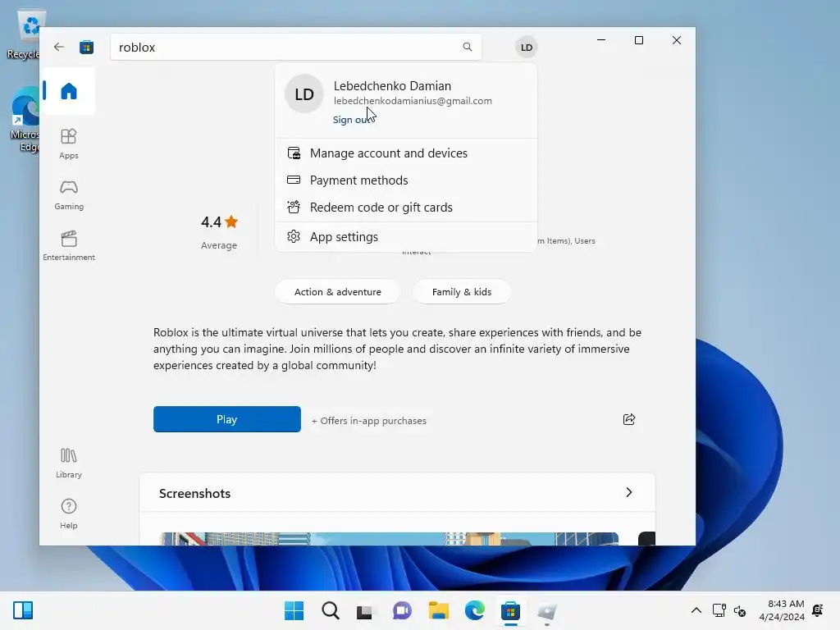Open Microsoft Edge from the taskbar
Viewport: 840px width, 630px height.
475,610
